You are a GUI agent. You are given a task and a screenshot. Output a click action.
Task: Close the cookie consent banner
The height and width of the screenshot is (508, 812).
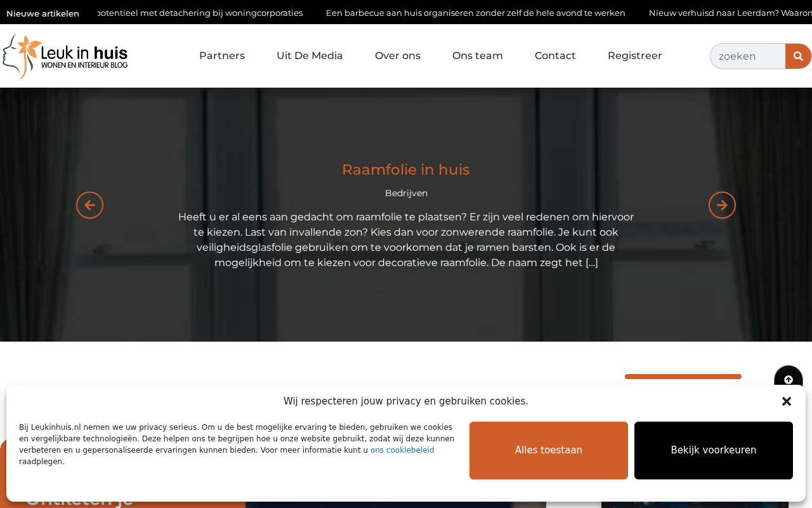787,401
